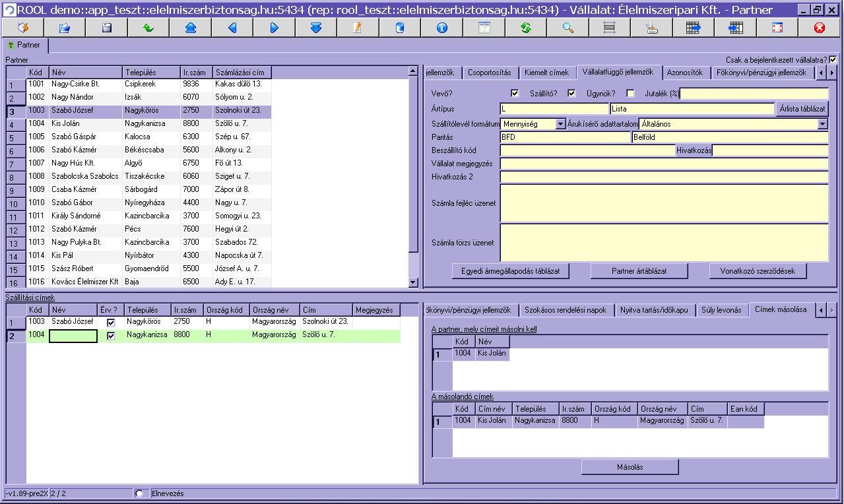
Task: Toggle the Ügynök? checkbox
Action: click(x=630, y=93)
